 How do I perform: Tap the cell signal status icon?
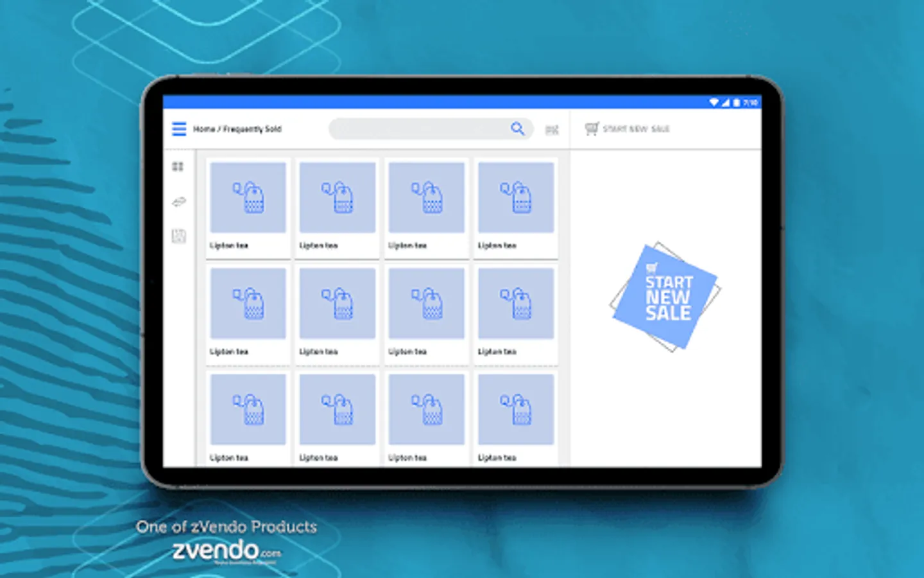[726, 102]
